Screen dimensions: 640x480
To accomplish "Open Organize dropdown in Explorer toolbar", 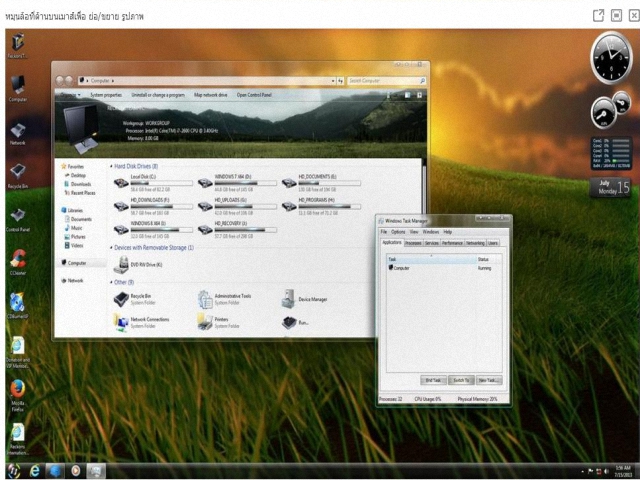I will (x=70, y=95).
